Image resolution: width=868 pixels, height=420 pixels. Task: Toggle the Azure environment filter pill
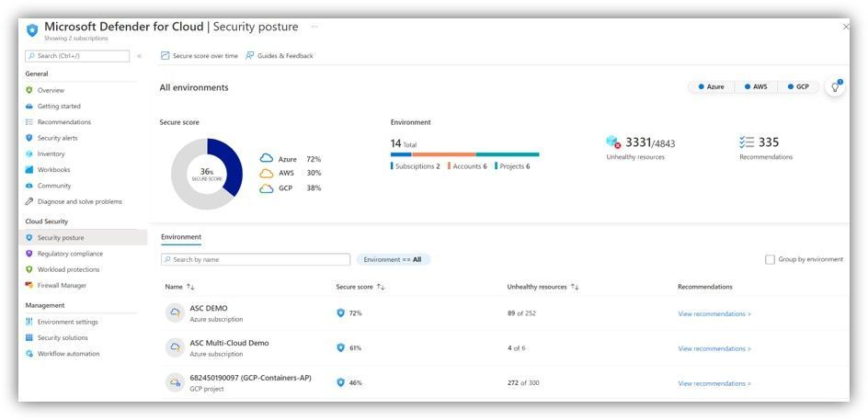click(712, 87)
